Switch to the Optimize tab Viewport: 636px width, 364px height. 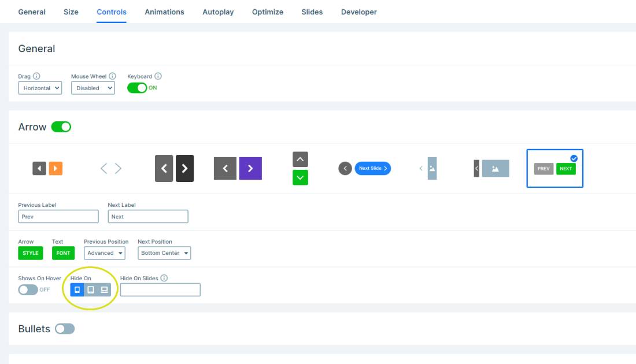(x=268, y=12)
